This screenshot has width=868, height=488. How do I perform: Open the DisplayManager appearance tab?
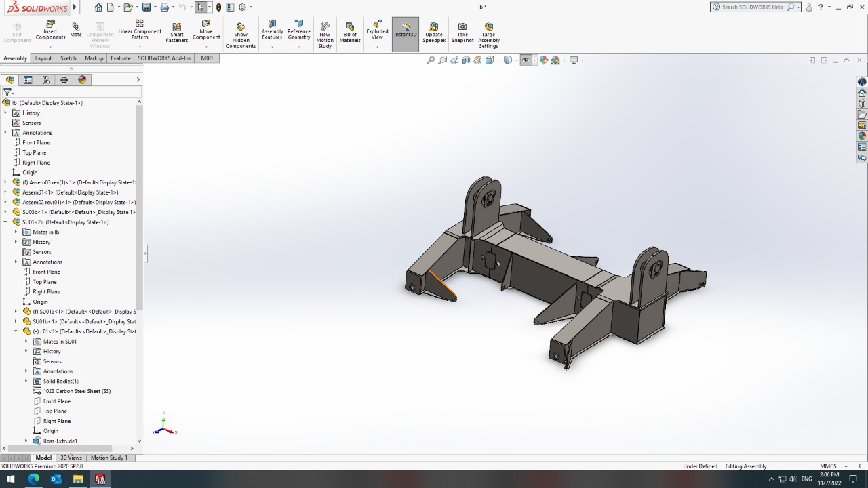coord(82,80)
